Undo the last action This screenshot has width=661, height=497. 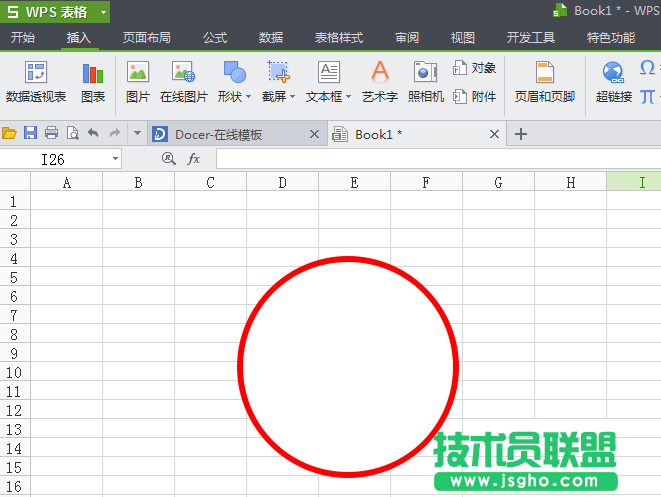(x=93, y=133)
